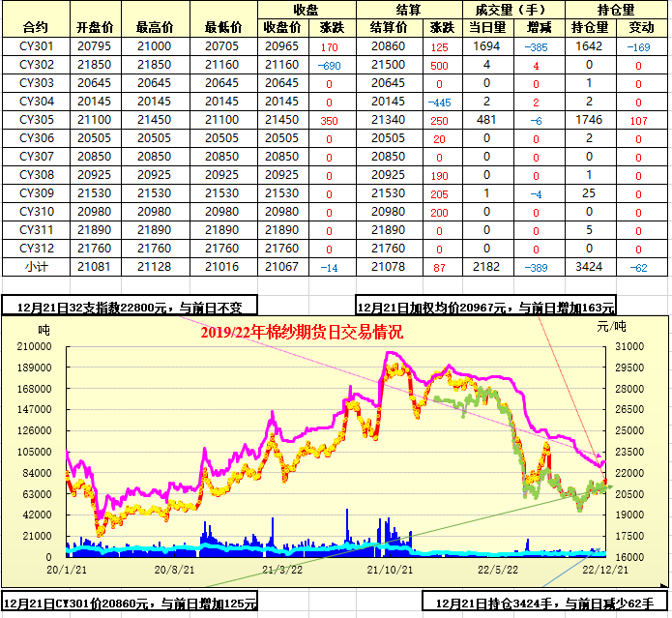Click the CY301 opening price 20795
The width and height of the screenshot is (672, 618).
tap(94, 46)
